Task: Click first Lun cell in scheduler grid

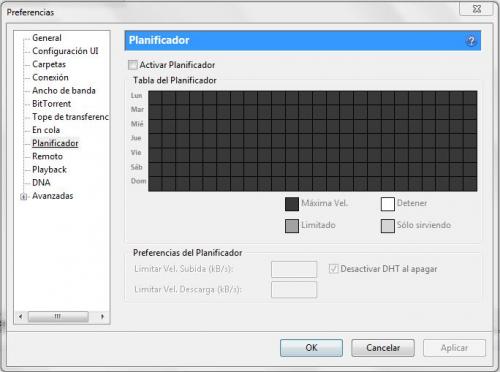Action: point(155,98)
